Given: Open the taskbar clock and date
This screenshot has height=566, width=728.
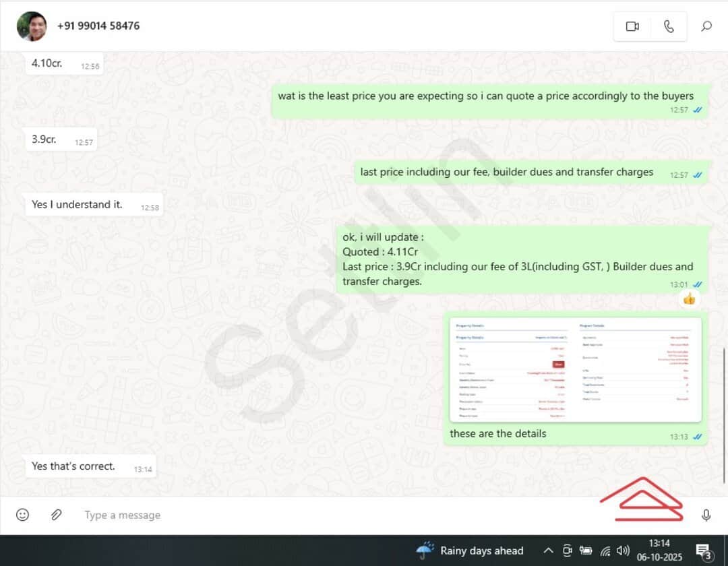Looking at the screenshot, I should 659,551.
